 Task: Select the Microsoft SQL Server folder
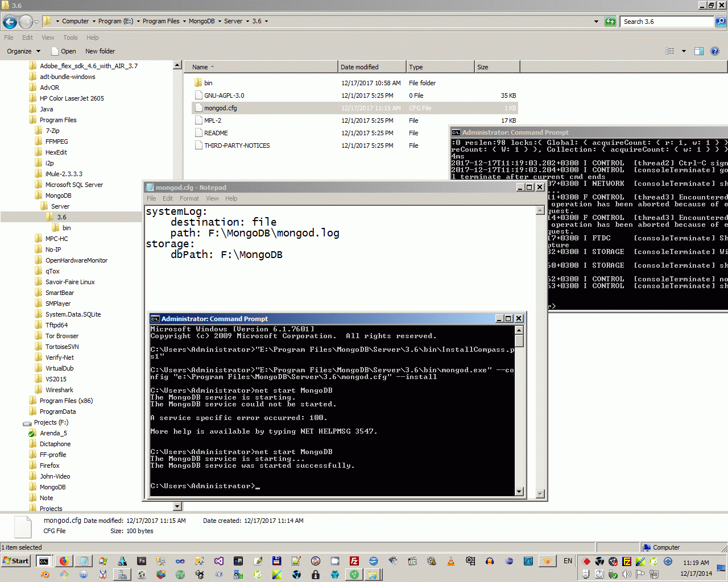[x=74, y=185]
